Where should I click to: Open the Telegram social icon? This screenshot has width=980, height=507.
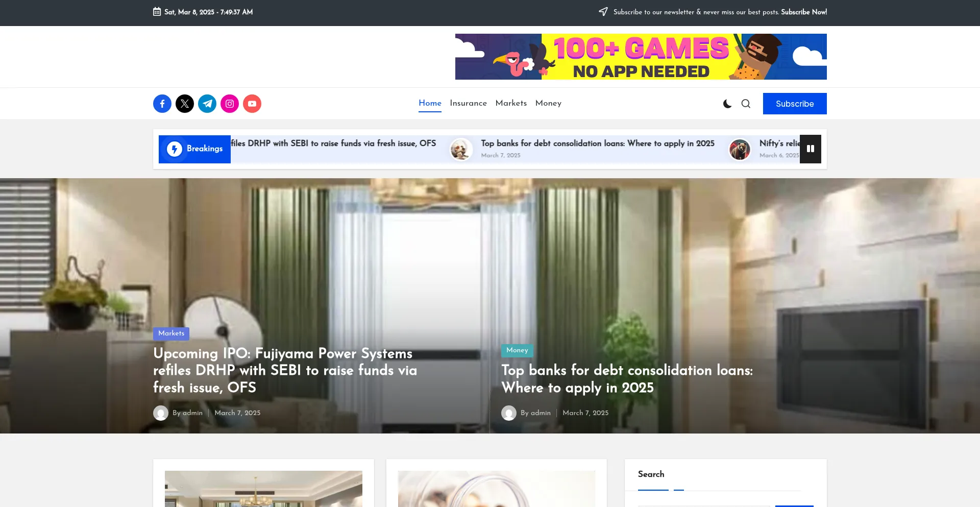207,104
